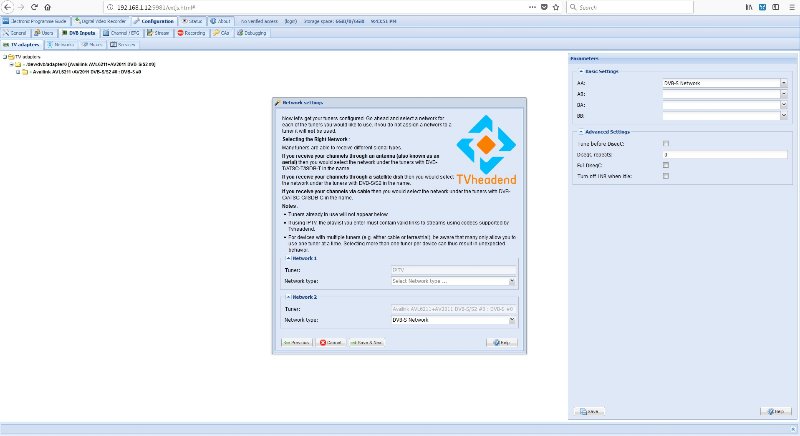This screenshot has height=436, width=800.
Task: Reload the page with refresh icon
Action: (x=34, y=7)
